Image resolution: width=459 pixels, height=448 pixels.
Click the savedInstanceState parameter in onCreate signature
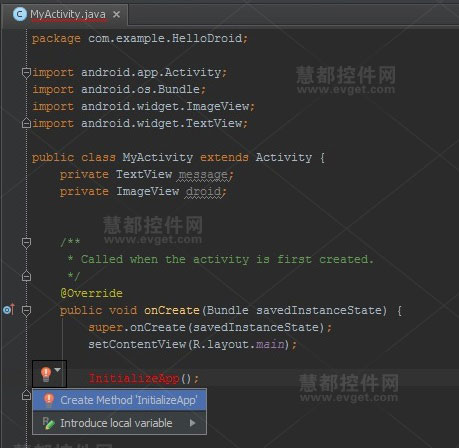tap(319, 310)
